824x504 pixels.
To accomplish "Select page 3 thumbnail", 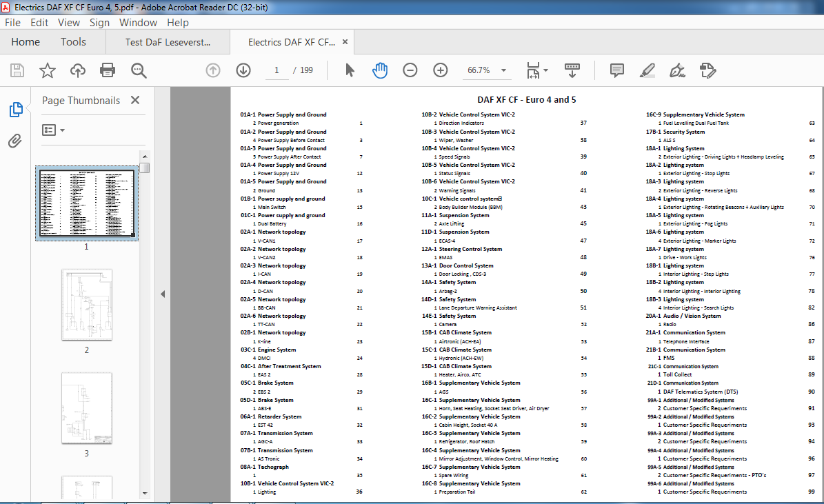I will [87, 408].
